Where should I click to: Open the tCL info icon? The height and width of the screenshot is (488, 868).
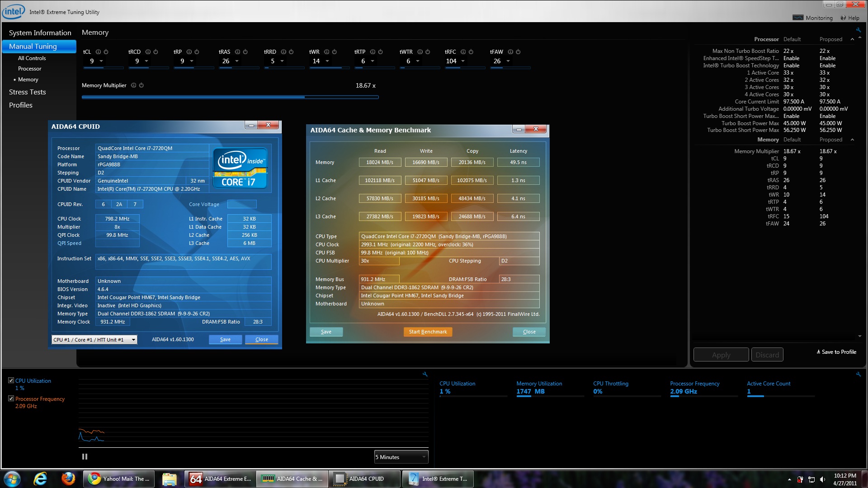tap(98, 52)
